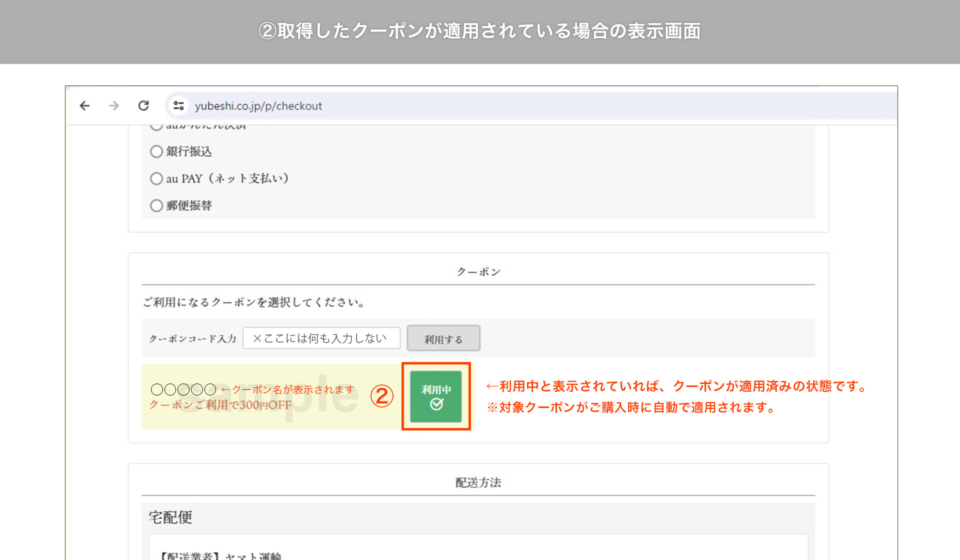The width and height of the screenshot is (960, 560).
Task: Click the gray banner title text at top
Action: (x=479, y=31)
